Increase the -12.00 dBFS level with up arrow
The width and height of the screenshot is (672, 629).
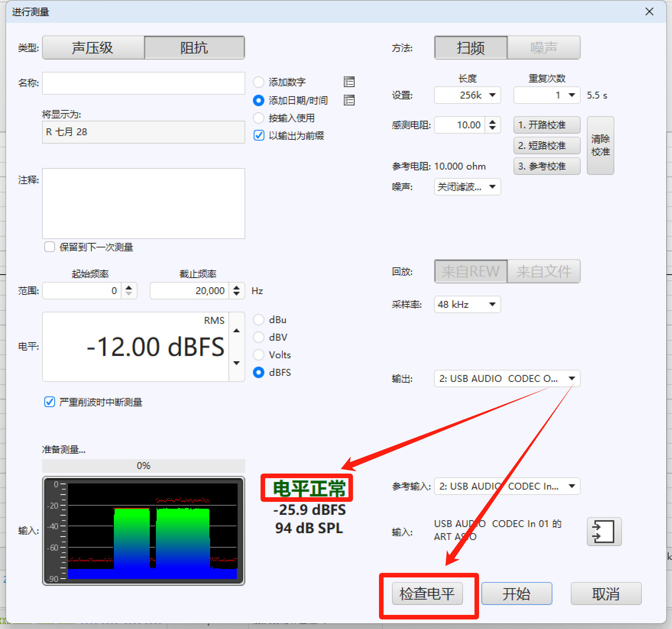(x=236, y=330)
